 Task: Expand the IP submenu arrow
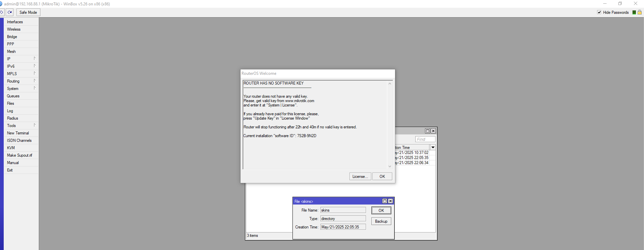[x=34, y=59]
